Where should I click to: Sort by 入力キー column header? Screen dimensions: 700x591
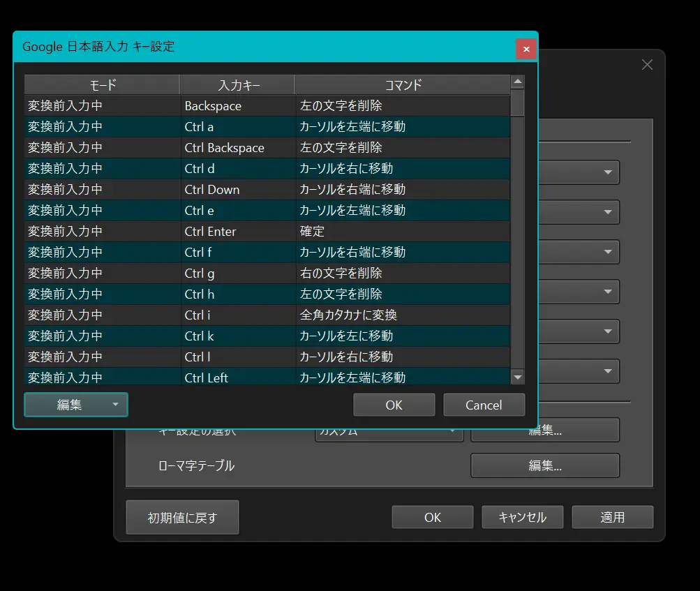point(237,85)
